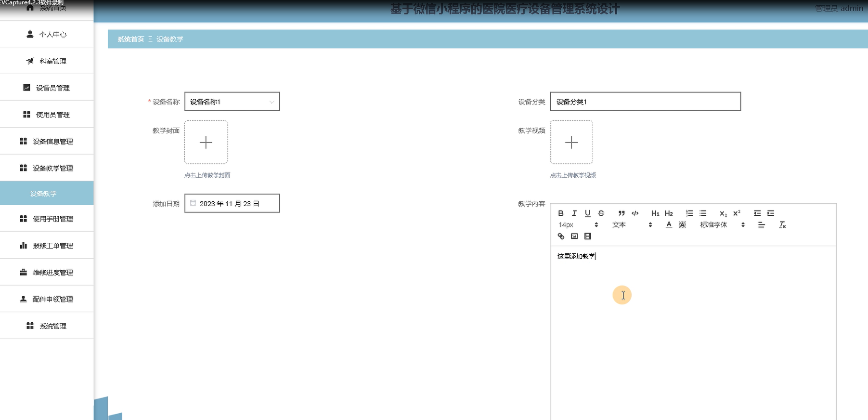Toggle bold formatting in the editor
The height and width of the screenshot is (420, 868).
(x=560, y=213)
